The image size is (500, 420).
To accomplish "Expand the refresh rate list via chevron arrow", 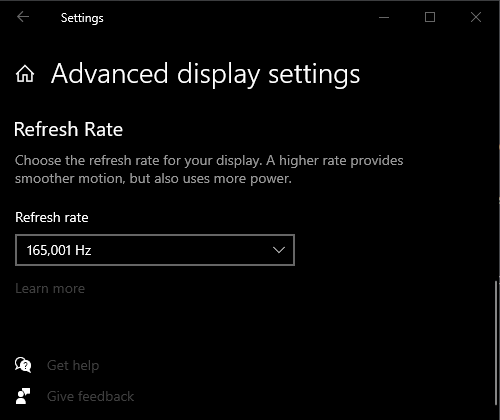I will click(279, 250).
